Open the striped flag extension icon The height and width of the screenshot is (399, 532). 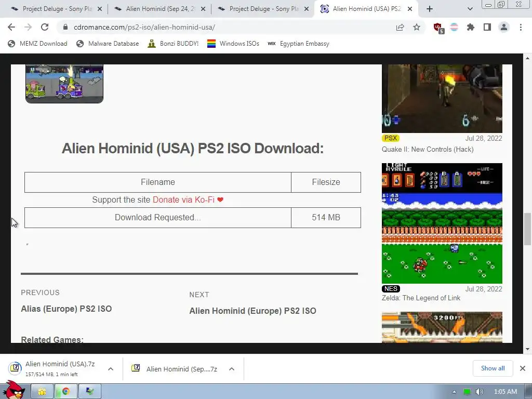(454, 27)
